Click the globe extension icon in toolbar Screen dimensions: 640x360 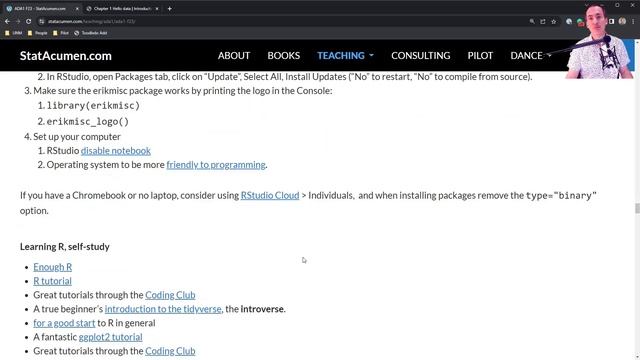click(x=569, y=21)
